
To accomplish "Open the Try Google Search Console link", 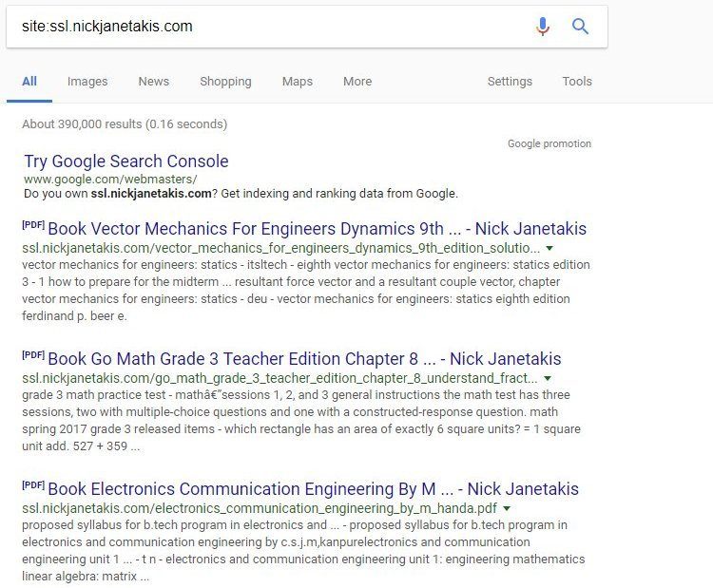I will pos(125,161).
